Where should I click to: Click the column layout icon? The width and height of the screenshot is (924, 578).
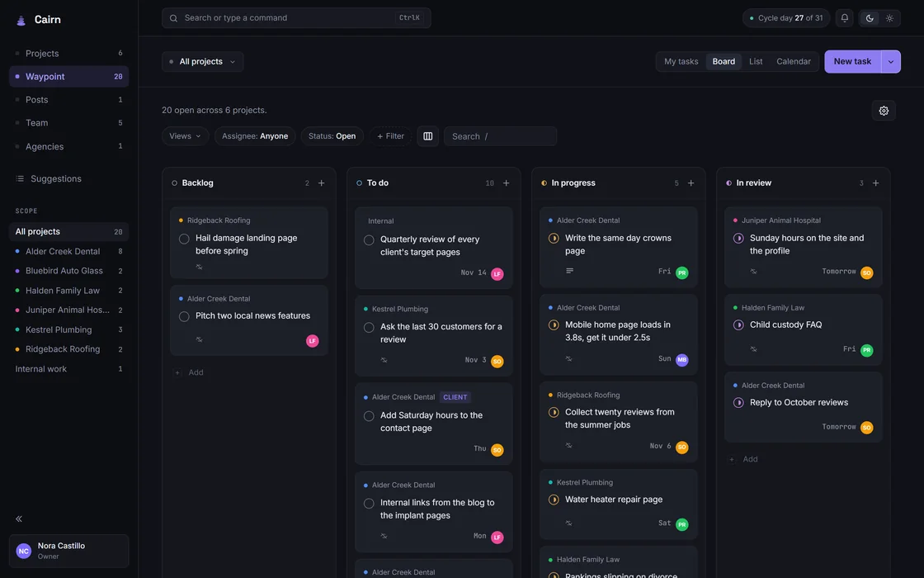(428, 136)
